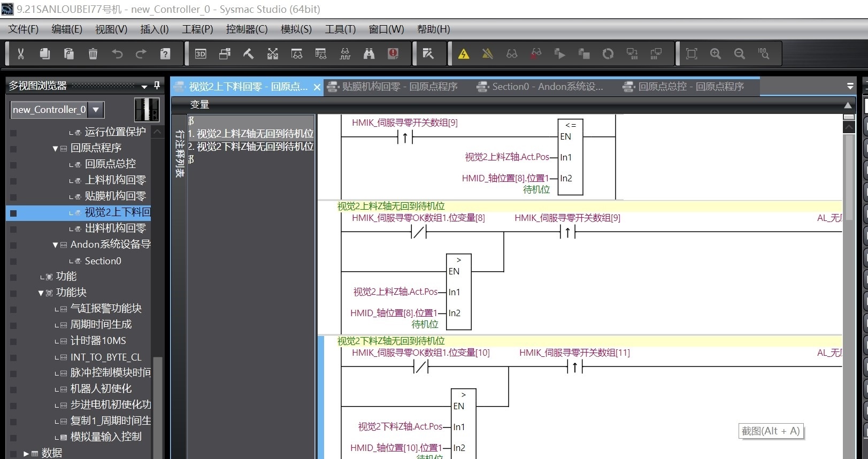The width and height of the screenshot is (868, 459).
Task: Collapse the Andon系统设备 tree node
Action: (x=55, y=244)
